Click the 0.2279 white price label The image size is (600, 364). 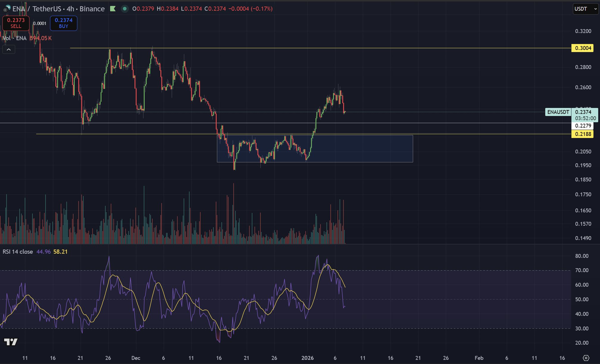(x=582, y=126)
